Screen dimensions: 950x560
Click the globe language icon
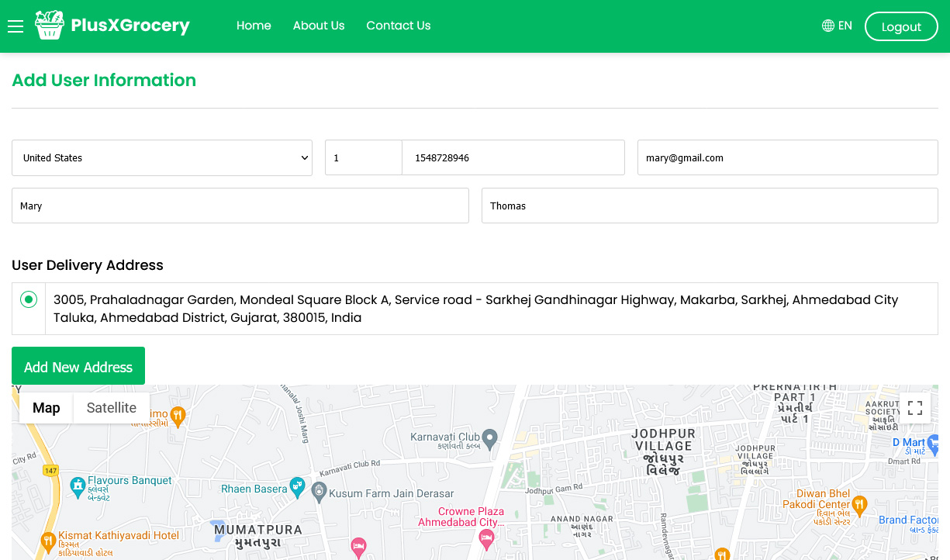pos(828,26)
